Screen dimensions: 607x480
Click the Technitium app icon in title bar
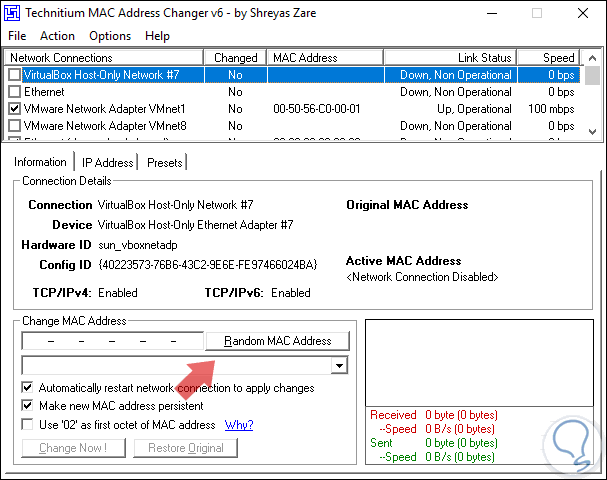(13, 12)
